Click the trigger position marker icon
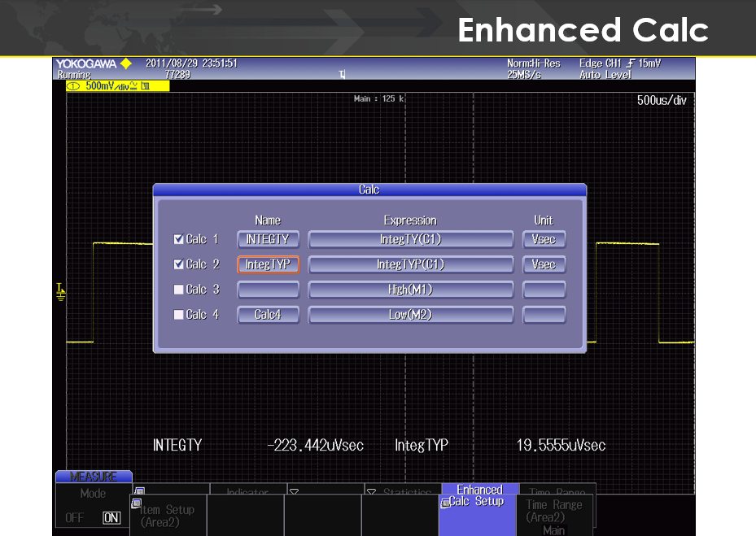 (342, 75)
